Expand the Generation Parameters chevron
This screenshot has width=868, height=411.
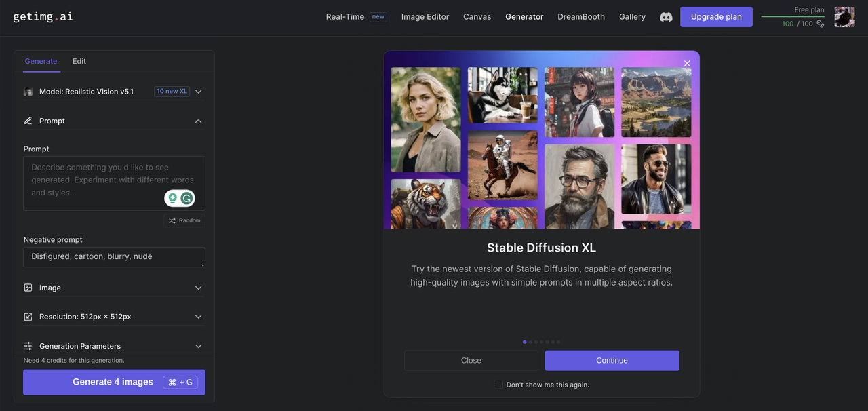point(199,346)
